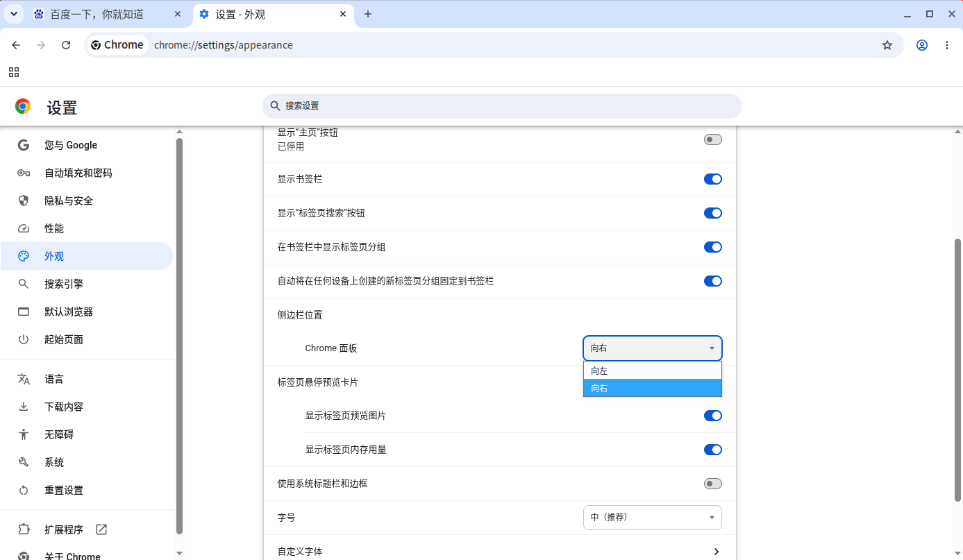Toggle 自动将新标签页分组固定到书签栏 switch
Screen dimensions: 963x560
713,281
